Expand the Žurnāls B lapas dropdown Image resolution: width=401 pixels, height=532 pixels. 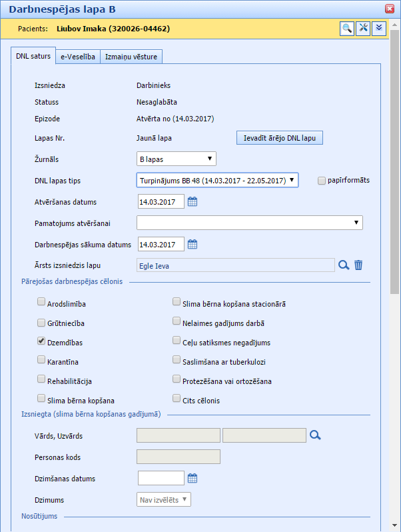(x=177, y=159)
